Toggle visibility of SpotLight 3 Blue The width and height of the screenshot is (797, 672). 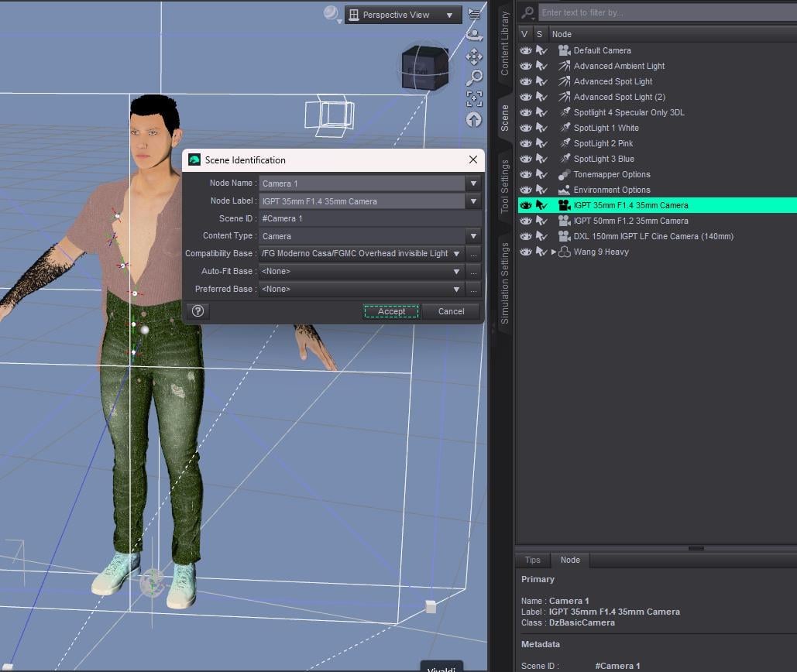click(x=526, y=159)
